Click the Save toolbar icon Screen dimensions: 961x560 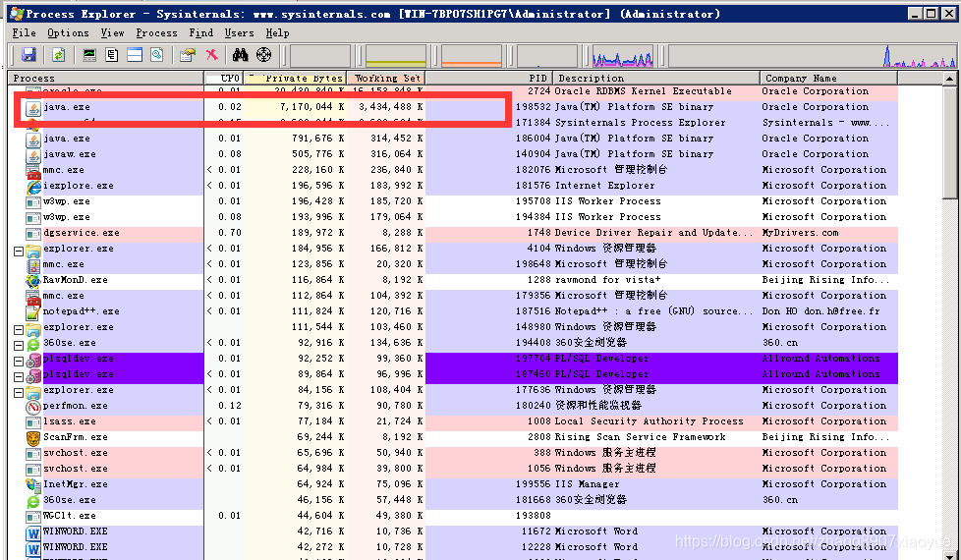(28, 55)
